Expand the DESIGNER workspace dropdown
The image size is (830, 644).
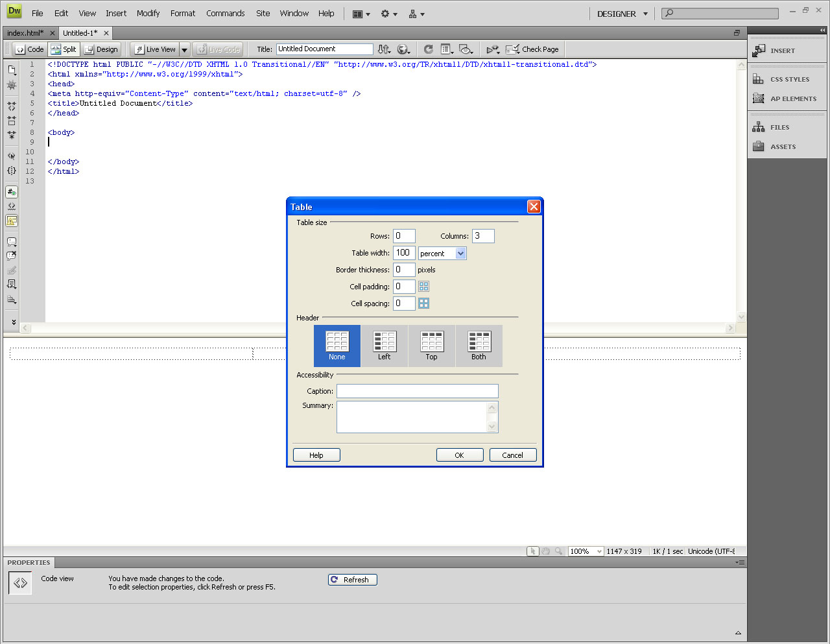[645, 14]
